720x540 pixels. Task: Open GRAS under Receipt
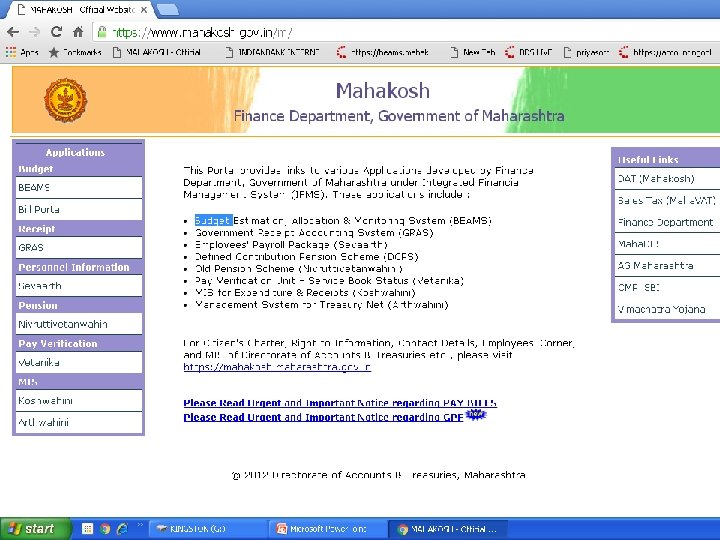79,248
